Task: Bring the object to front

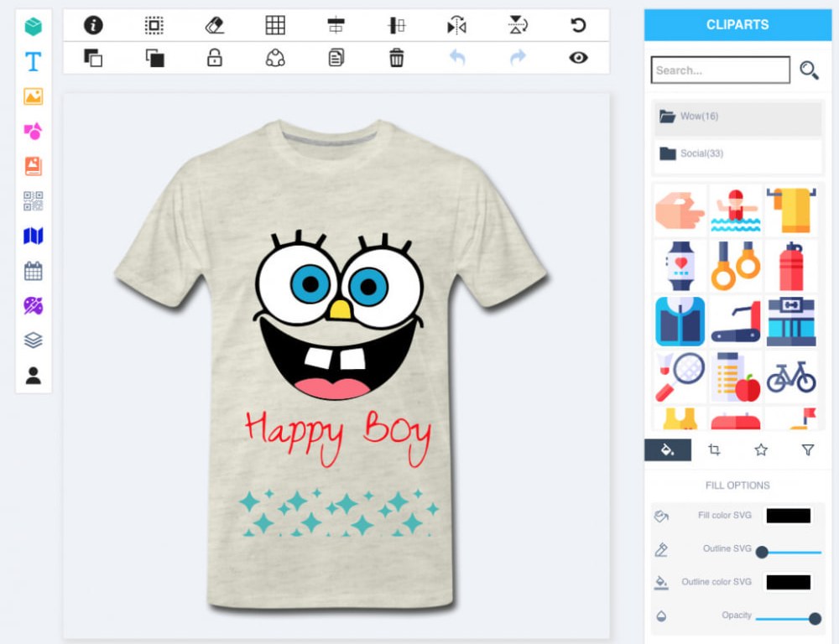Action: [93, 58]
